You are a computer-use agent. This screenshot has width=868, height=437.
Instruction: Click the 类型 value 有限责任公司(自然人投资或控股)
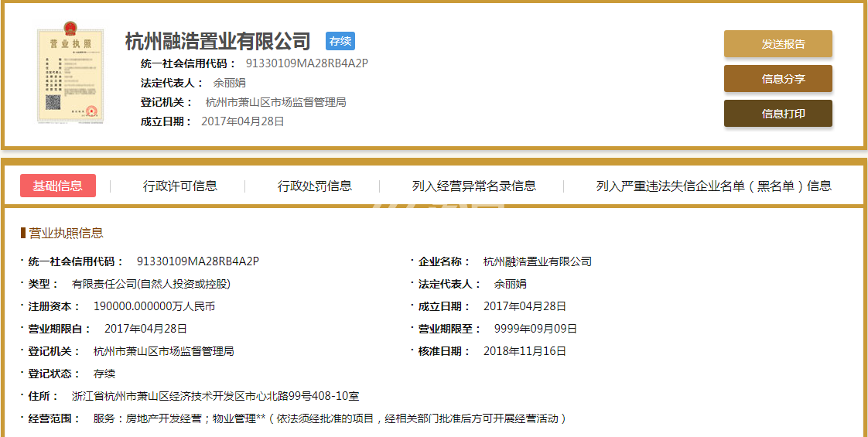click(151, 284)
